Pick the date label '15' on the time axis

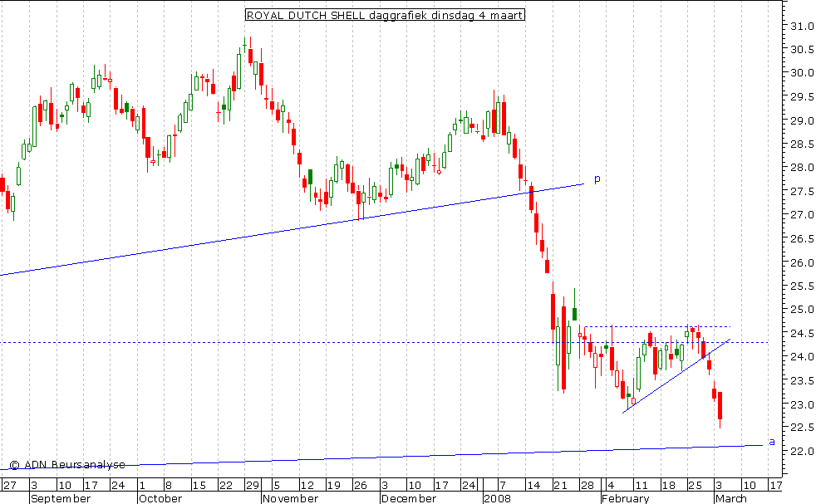click(199, 485)
